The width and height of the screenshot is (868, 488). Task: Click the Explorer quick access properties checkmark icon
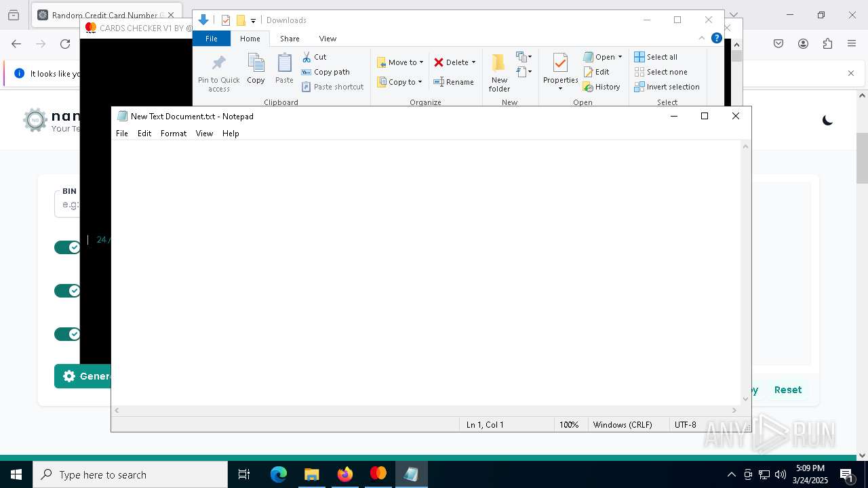point(226,20)
